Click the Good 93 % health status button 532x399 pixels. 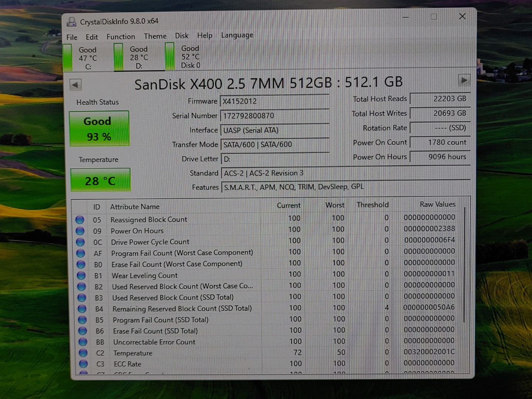click(x=99, y=129)
